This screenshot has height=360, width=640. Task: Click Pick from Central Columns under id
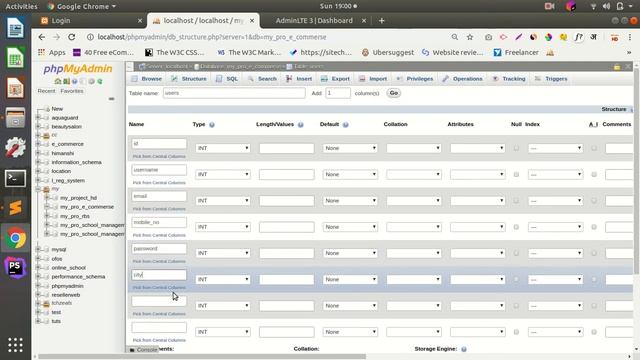point(159,156)
